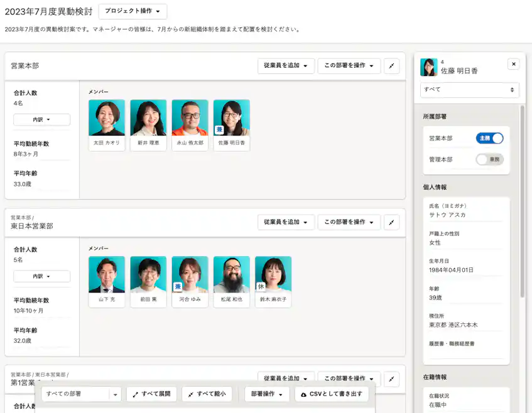
Task: Click the expand arrows icon on 第1営業部 card
Action: point(391,378)
